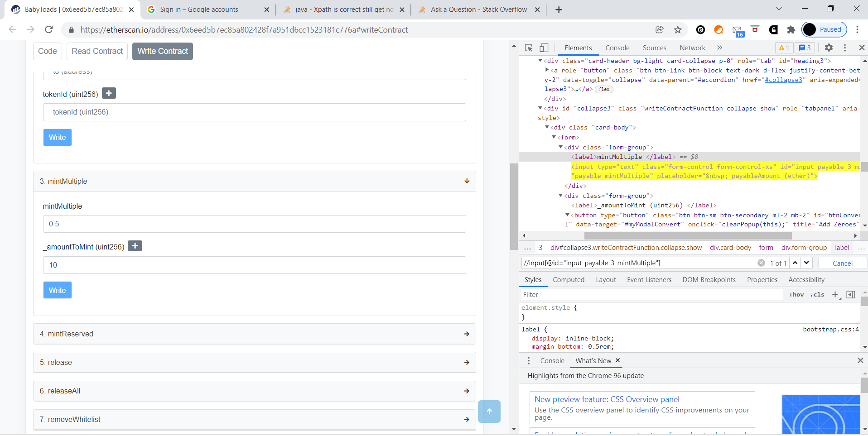The image size is (868, 436).
Task: Reload the Etherscan page
Action: point(49,30)
